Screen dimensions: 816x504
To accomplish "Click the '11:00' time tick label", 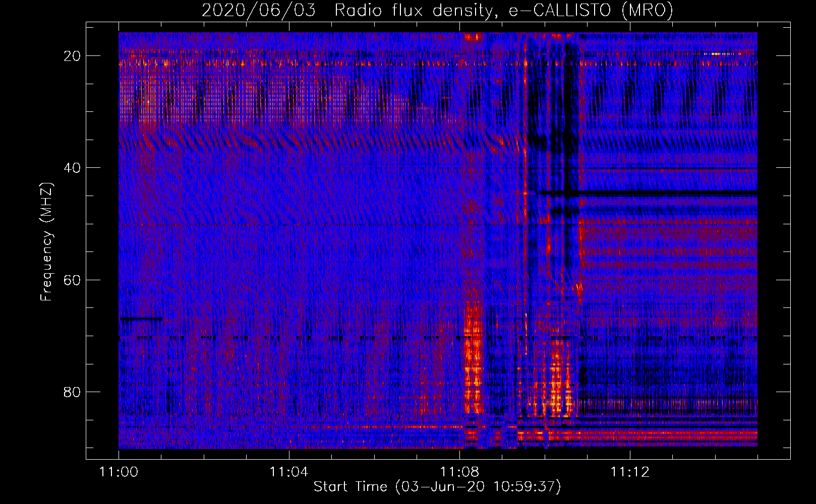I will coord(119,472).
